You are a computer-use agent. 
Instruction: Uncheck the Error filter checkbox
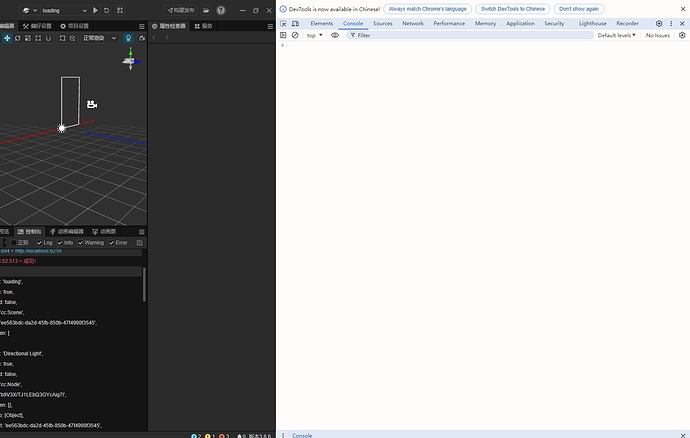click(x=112, y=243)
